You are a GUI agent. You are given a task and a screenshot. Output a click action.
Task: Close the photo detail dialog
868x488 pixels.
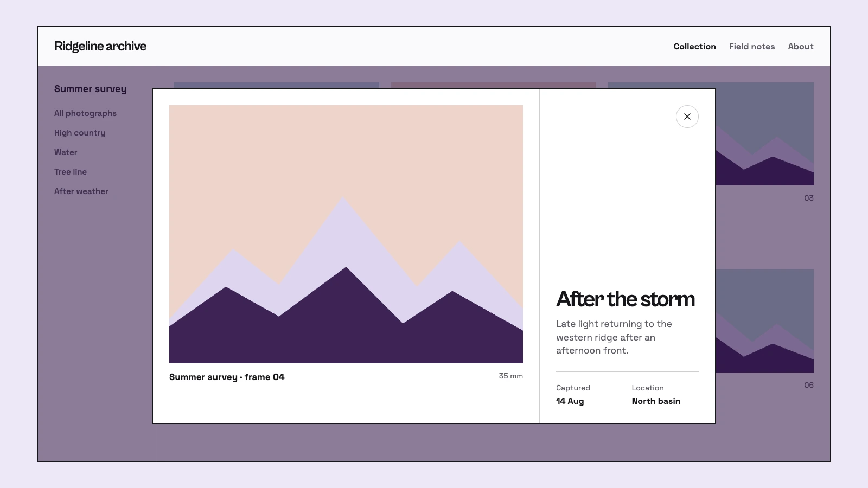tap(687, 117)
